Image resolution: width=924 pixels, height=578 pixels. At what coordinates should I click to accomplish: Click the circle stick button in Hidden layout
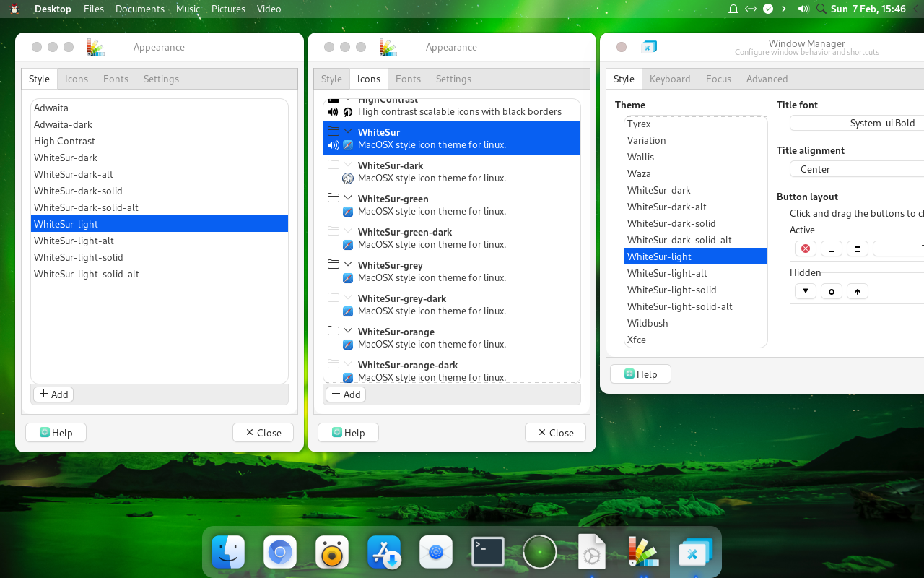[832, 291]
